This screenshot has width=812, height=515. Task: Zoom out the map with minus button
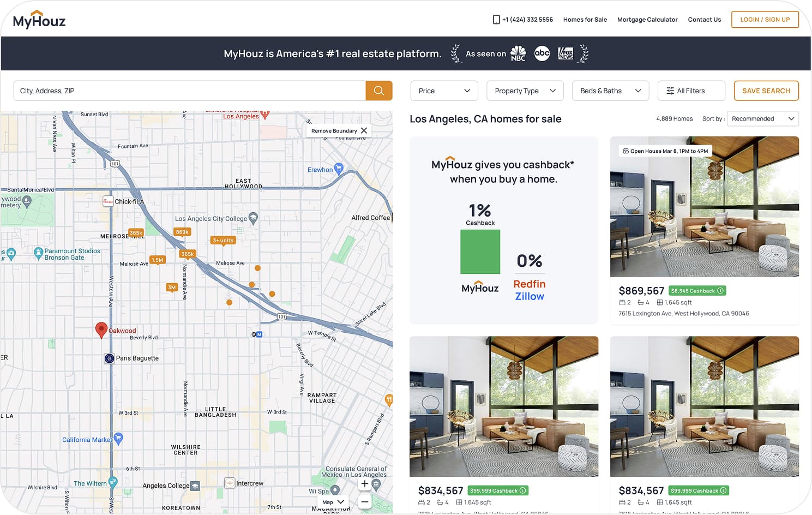[365, 502]
